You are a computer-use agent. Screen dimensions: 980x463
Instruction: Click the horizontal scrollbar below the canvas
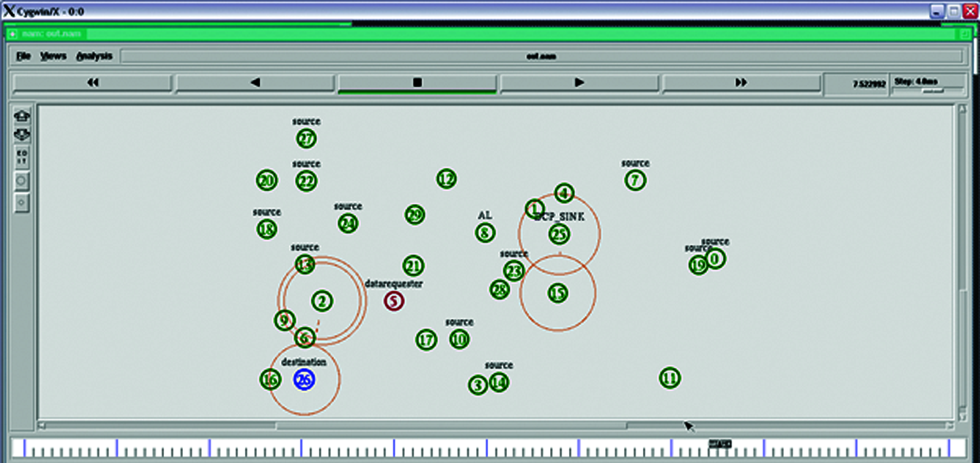pos(451,426)
